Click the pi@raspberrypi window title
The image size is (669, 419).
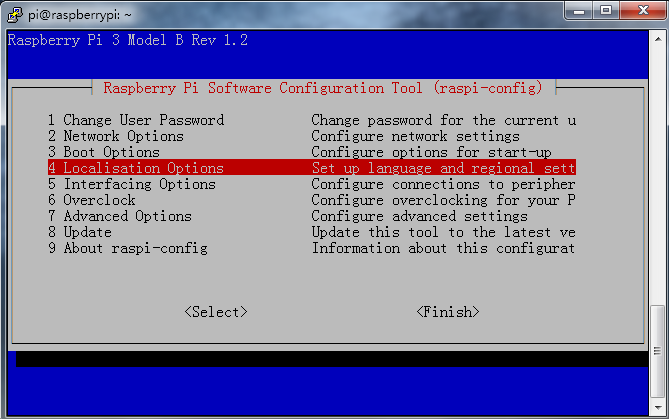pos(80,15)
